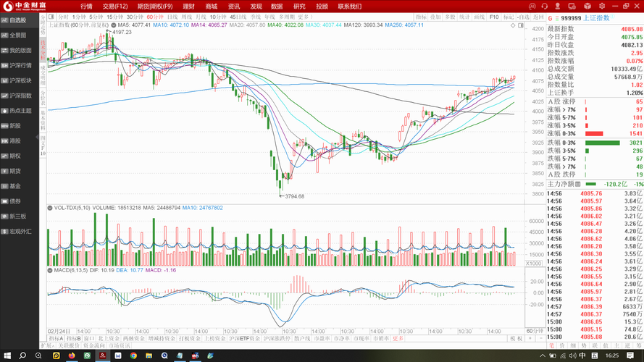
Task: Switch chart to 5分钟 period
Action: (96, 17)
